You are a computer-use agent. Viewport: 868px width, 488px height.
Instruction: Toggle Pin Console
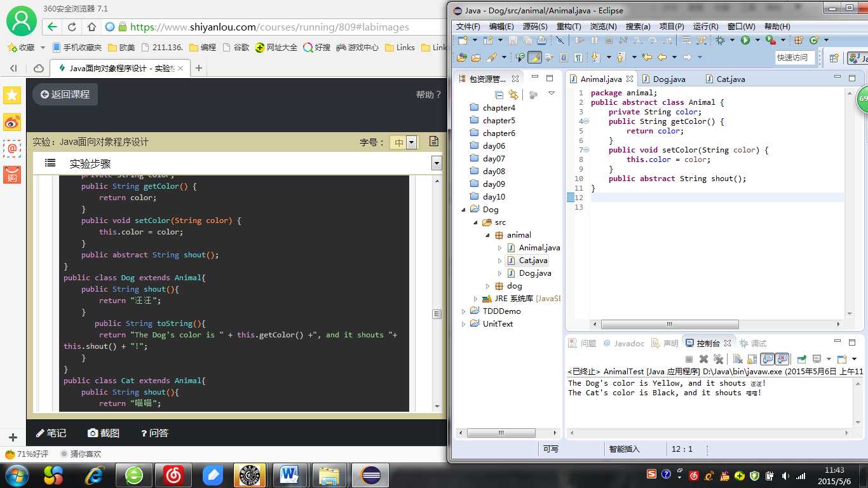click(801, 359)
